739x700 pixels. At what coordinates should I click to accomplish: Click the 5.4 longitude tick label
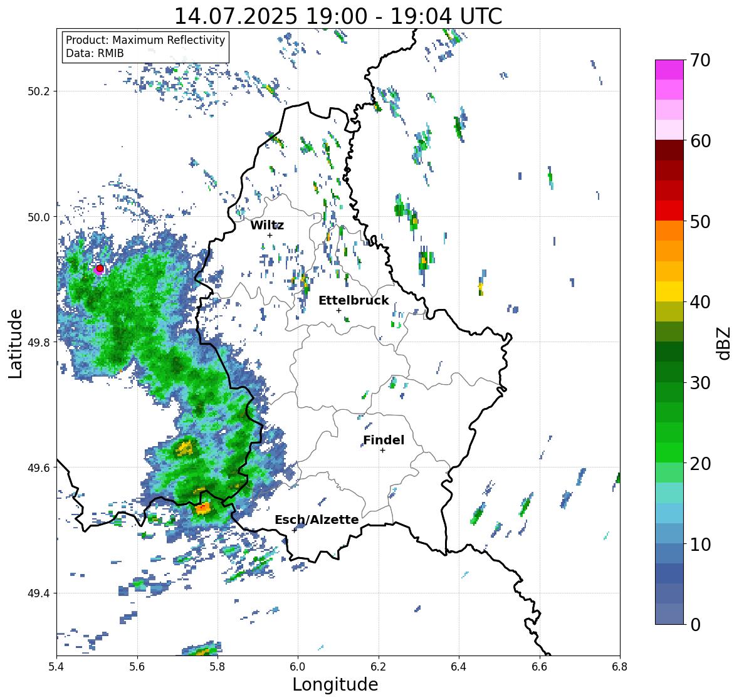pos(56,666)
